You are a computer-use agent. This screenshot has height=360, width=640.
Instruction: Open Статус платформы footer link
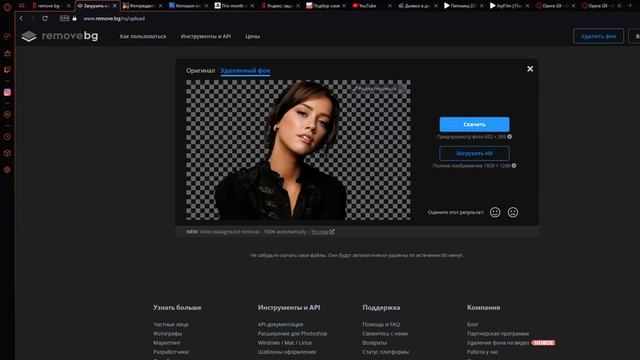coord(386,352)
